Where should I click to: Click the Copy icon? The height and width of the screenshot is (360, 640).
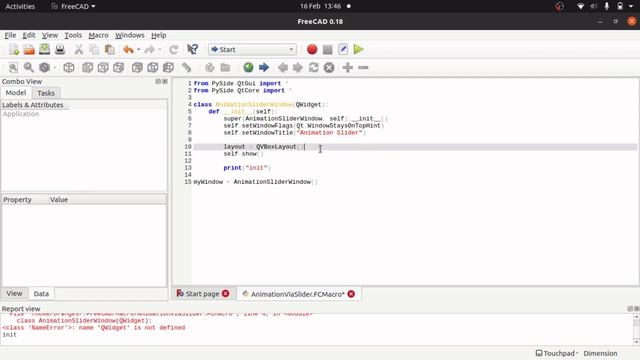[94, 49]
